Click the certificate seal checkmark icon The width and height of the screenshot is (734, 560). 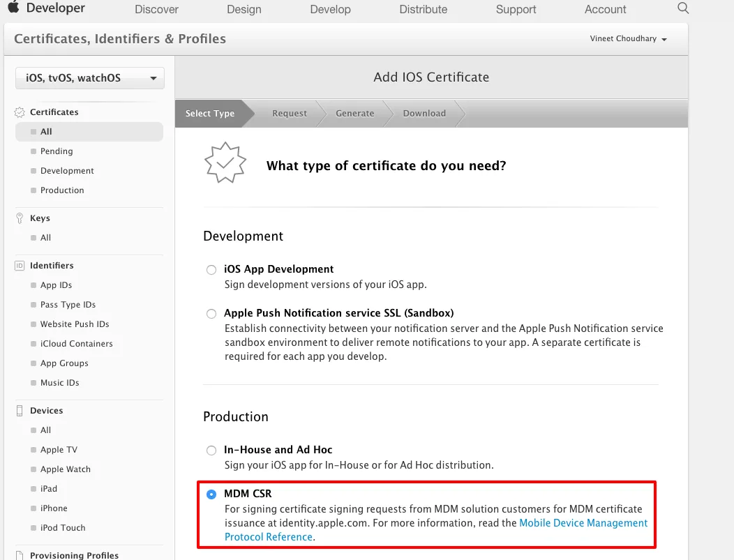[x=225, y=162]
